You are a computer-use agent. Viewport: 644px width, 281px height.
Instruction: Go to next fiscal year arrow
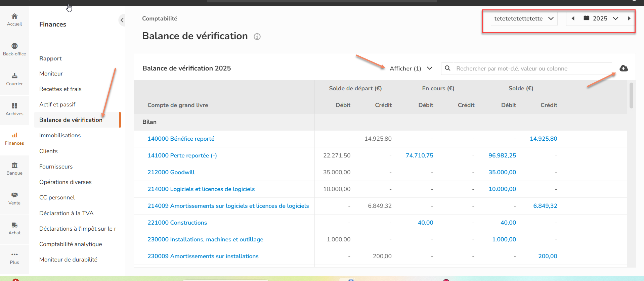[x=629, y=18]
